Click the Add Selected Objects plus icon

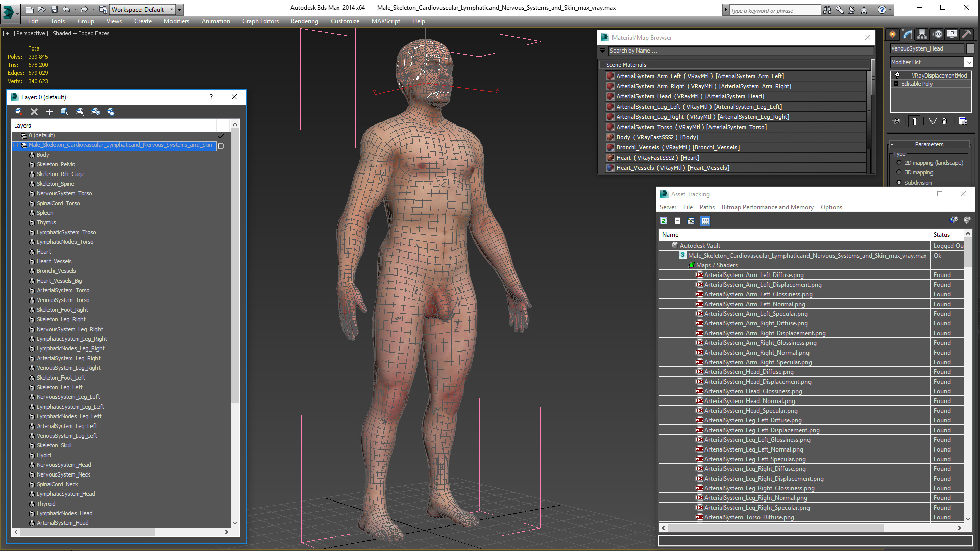click(x=50, y=112)
